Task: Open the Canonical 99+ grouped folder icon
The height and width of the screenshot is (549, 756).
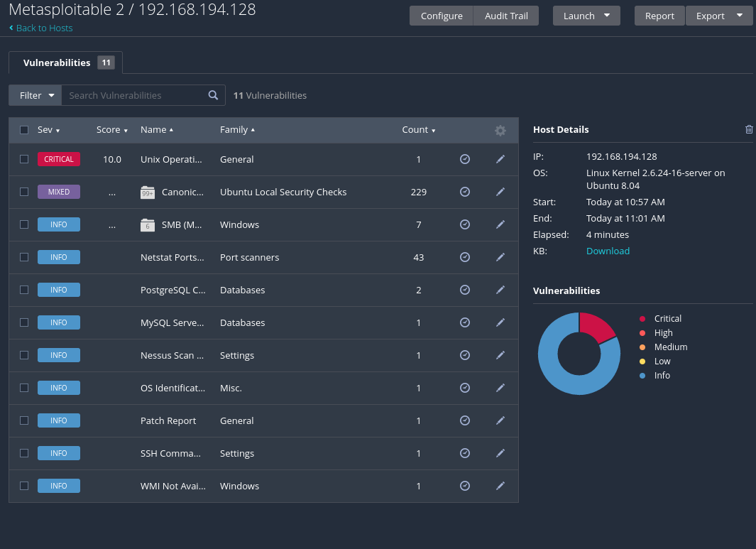Action: point(148,192)
